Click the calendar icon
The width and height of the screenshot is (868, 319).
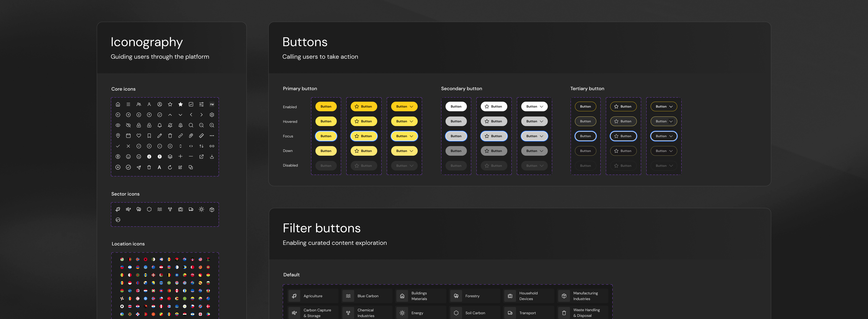click(128, 136)
